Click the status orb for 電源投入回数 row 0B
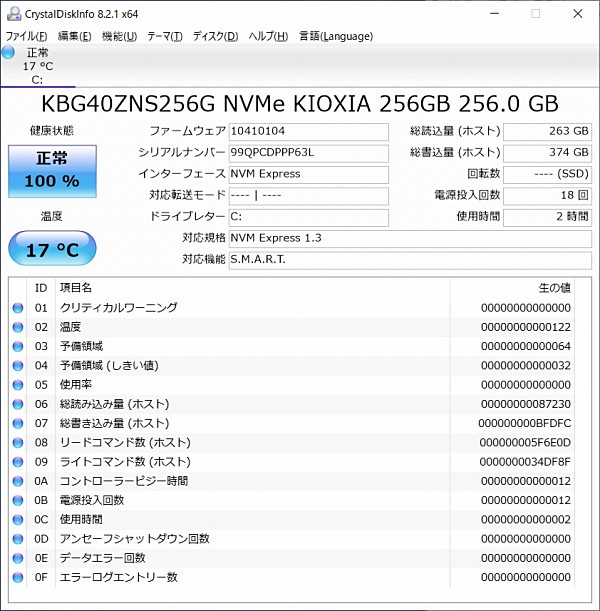 18,500
